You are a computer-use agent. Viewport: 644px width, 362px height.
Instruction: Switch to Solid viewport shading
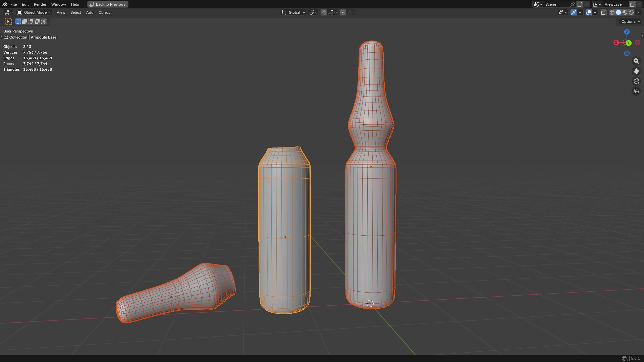coord(619,12)
